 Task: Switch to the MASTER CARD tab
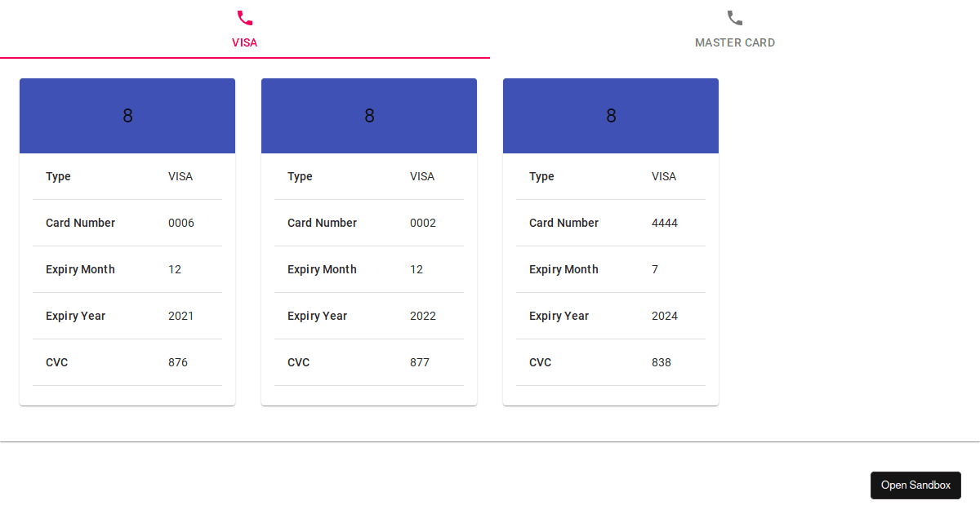[735, 29]
